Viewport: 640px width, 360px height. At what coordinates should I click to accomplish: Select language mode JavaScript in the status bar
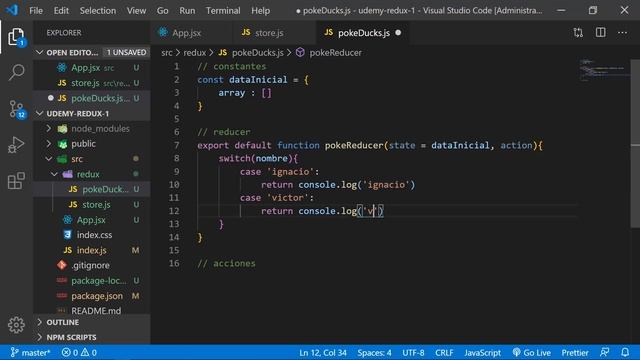pyautogui.click(x=482, y=352)
